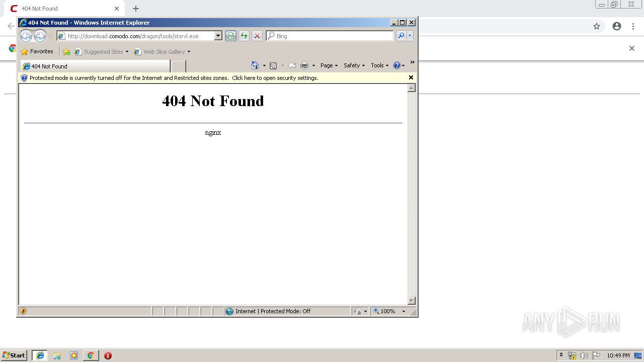Click the Chrome taskbar icon
Screen dimensions: 644x362
[x=91, y=355]
